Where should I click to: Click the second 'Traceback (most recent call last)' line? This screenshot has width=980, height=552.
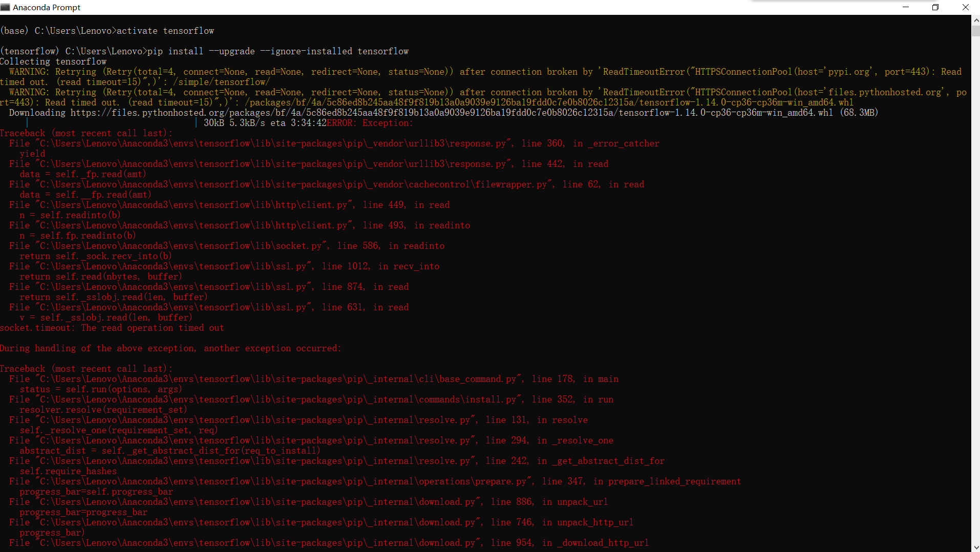tap(86, 369)
